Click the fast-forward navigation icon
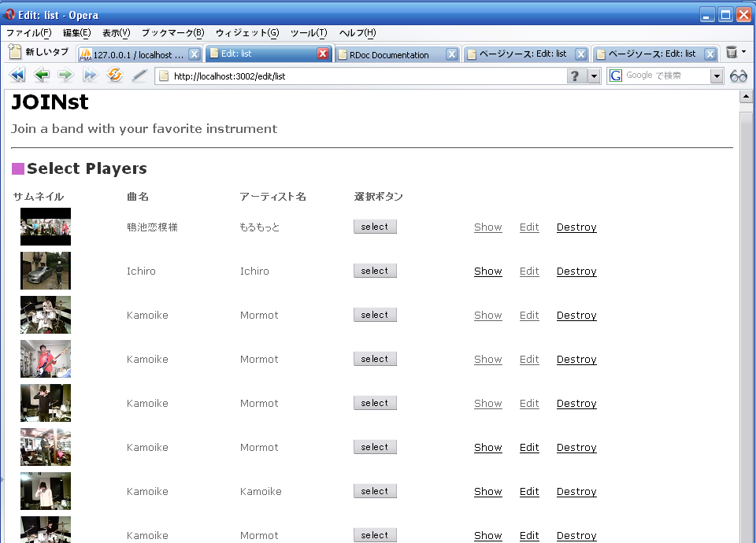The width and height of the screenshot is (756, 543). tap(90, 76)
